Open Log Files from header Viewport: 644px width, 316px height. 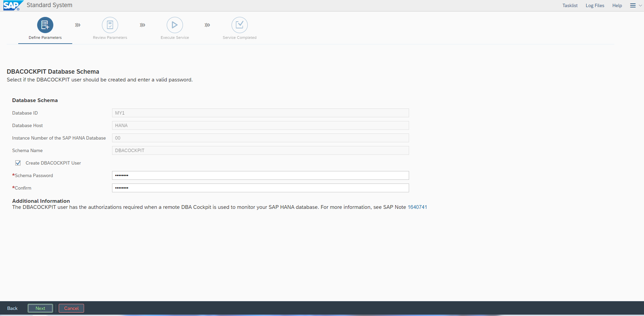click(x=595, y=5)
